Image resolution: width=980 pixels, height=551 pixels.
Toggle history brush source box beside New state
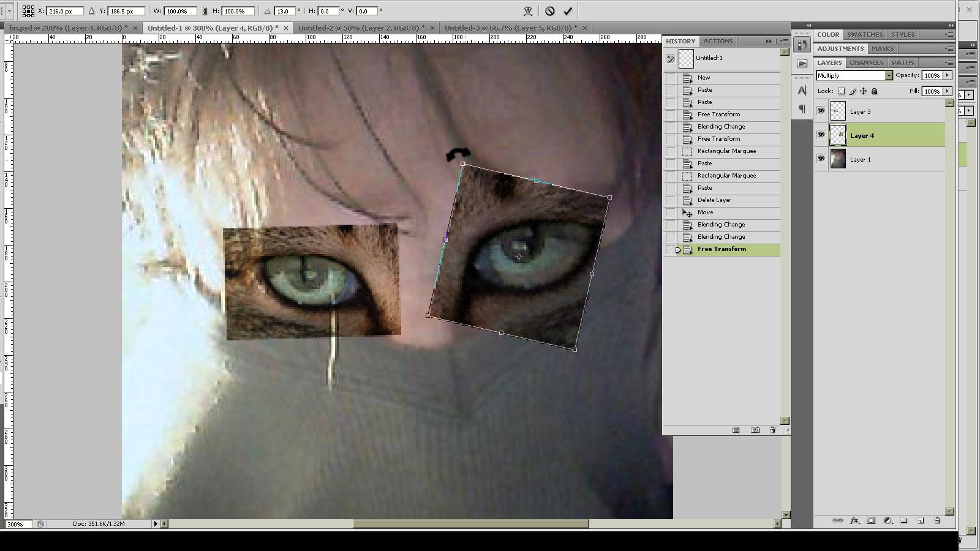click(671, 78)
